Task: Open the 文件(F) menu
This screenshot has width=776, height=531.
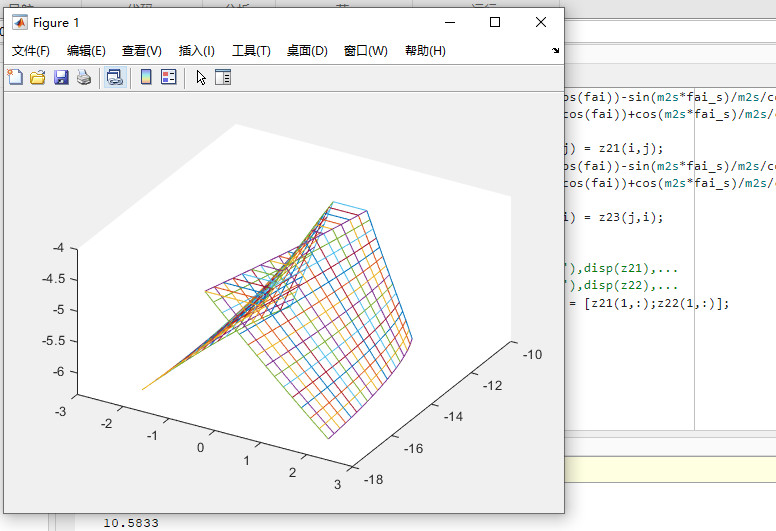Action: (x=31, y=51)
